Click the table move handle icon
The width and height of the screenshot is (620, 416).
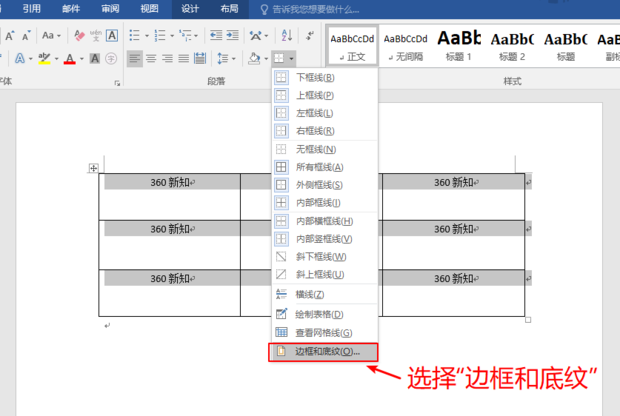tap(93, 168)
